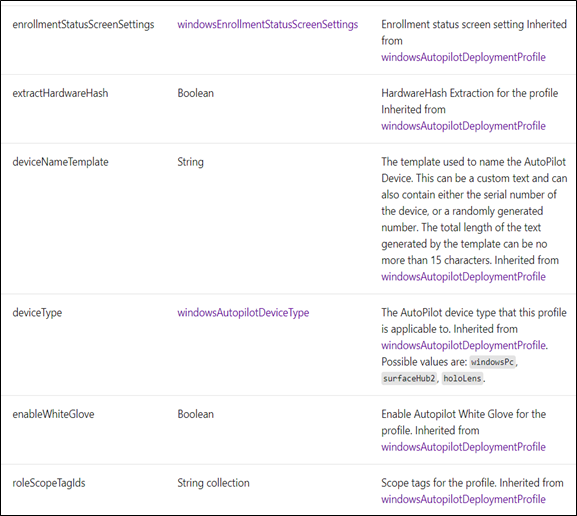Click the Scope tags for the profile description
This screenshot has width=577, height=516.
coord(472,483)
